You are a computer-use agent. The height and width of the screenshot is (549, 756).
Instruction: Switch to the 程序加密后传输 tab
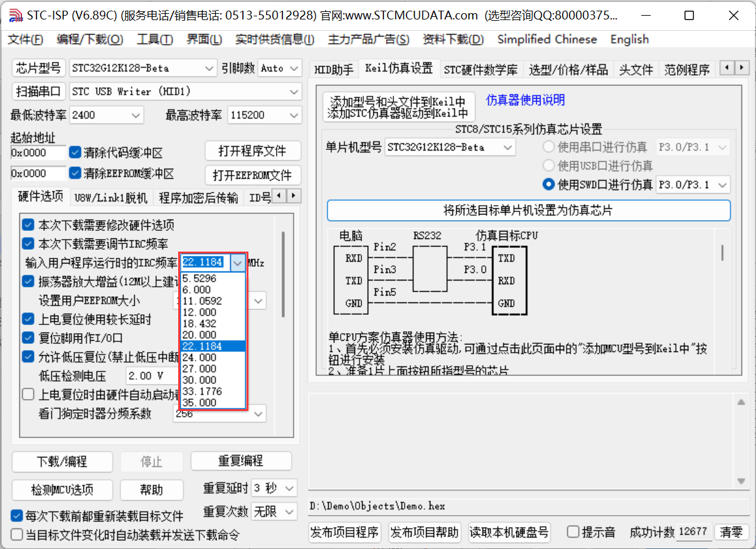click(198, 198)
